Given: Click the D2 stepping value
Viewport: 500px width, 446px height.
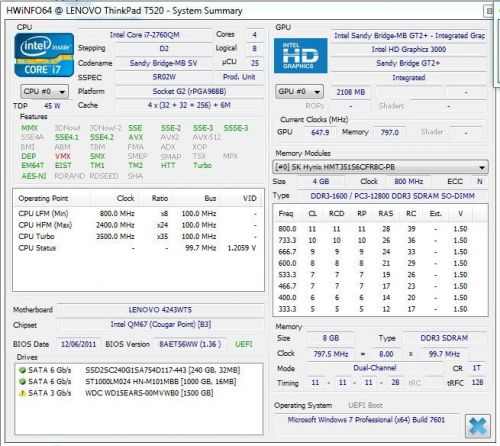Looking at the screenshot, I should click(164, 49).
